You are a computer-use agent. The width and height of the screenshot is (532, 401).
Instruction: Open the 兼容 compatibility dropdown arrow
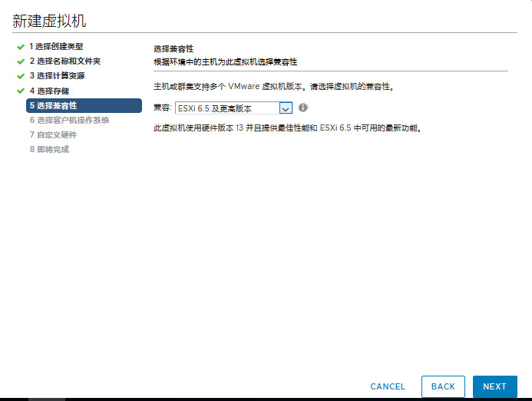(286, 108)
